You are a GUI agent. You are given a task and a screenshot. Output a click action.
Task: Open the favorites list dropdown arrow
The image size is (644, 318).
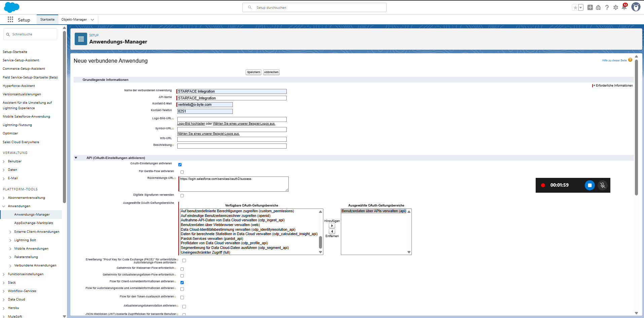(581, 8)
